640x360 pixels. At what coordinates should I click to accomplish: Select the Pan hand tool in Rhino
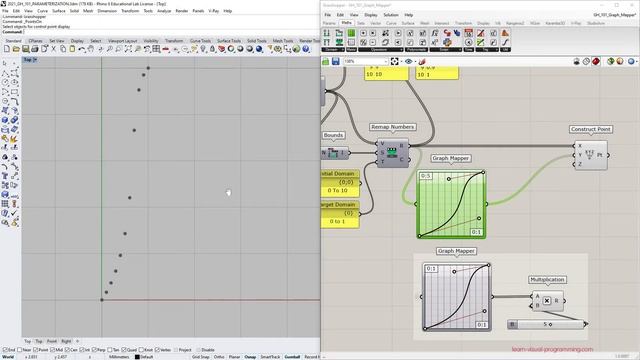coord(91,49)
